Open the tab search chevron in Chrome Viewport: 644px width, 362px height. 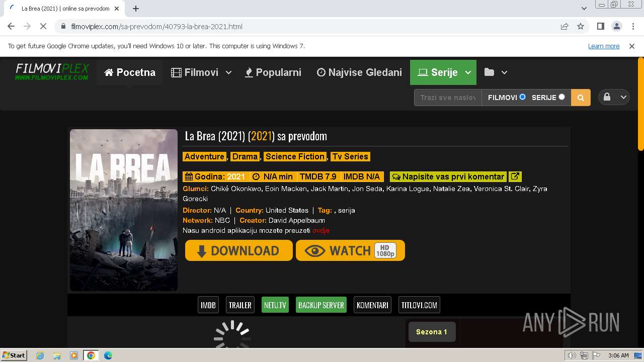(584, 9)
